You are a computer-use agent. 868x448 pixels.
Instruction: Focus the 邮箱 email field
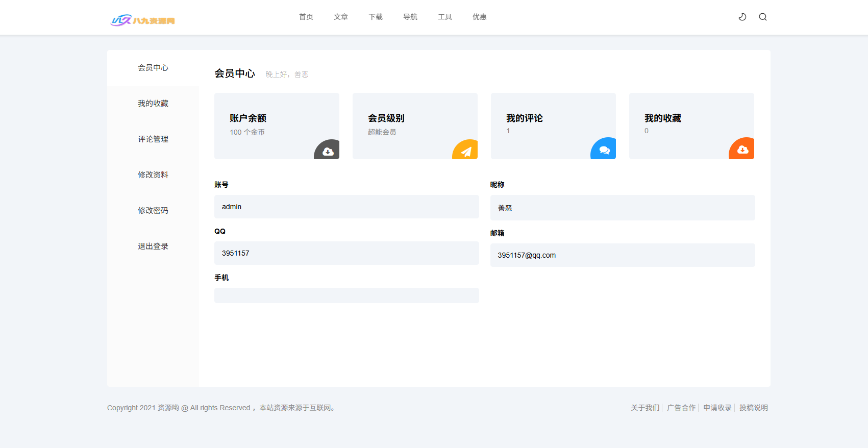click(x=623, y=255)
